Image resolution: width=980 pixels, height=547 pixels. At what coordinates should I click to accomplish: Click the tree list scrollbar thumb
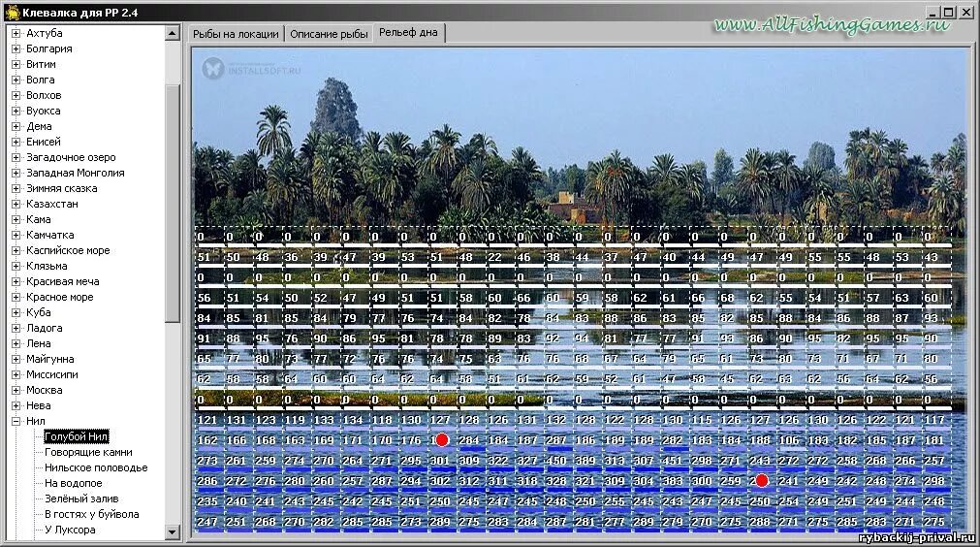pyautogui.click(x=173, y=204)
